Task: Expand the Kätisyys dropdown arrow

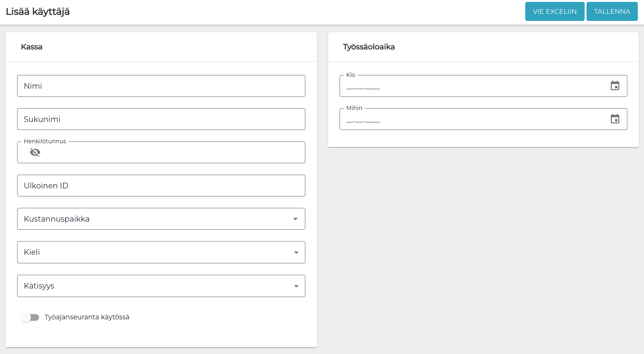Action: coord(296,286)
